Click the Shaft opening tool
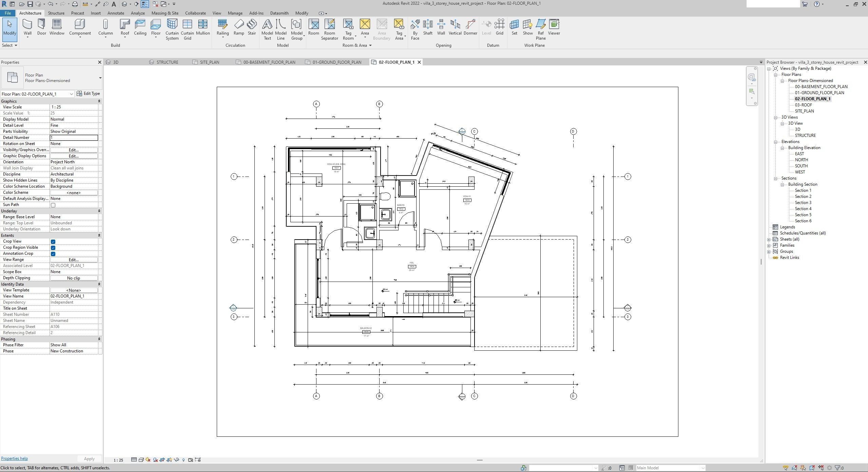 [x=428, y=27]
